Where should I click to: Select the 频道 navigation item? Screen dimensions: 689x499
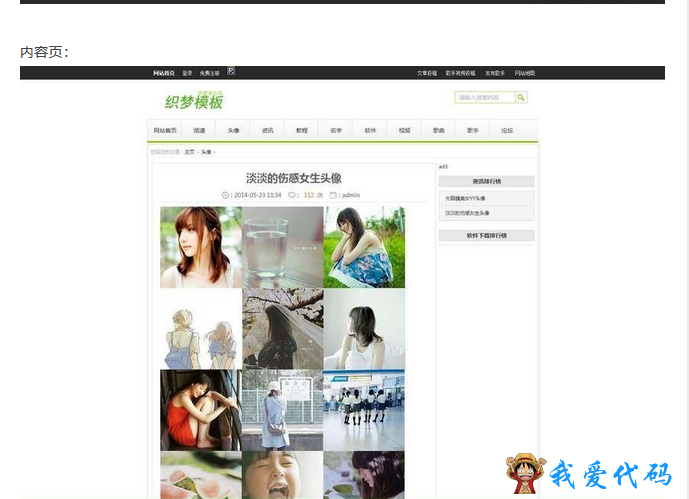pyautogui.click(x=199, y=130)
